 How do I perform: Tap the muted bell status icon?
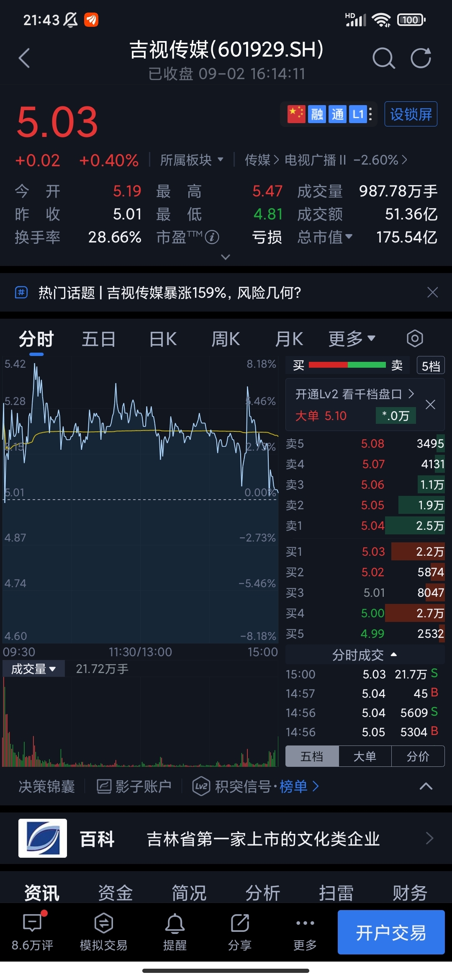(70, 20)
